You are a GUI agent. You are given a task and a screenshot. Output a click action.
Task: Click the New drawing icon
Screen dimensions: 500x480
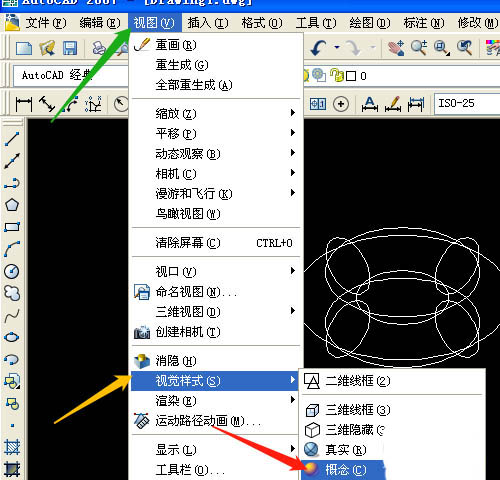24,49
